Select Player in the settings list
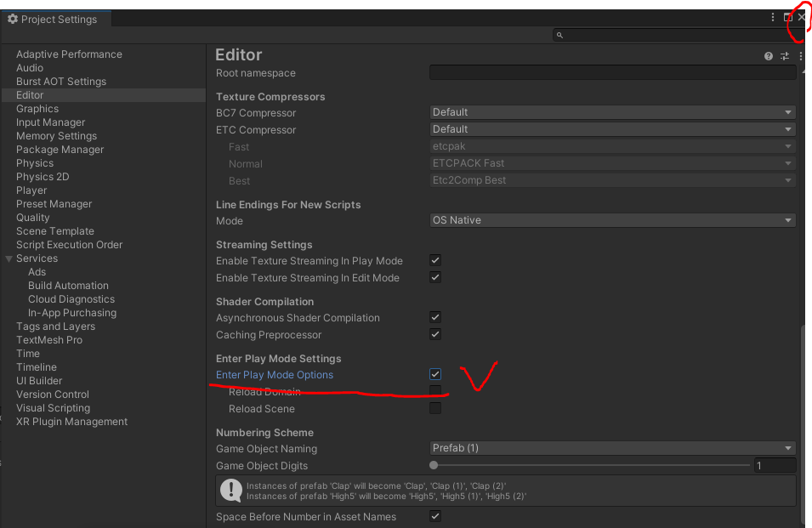 pos(31,190)
